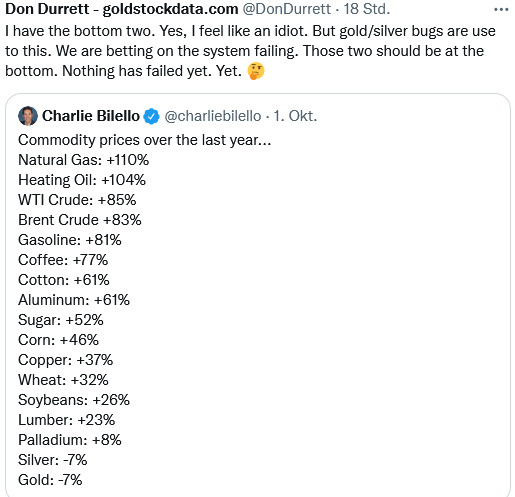Open the @charliebilello handle

(213, 116)
